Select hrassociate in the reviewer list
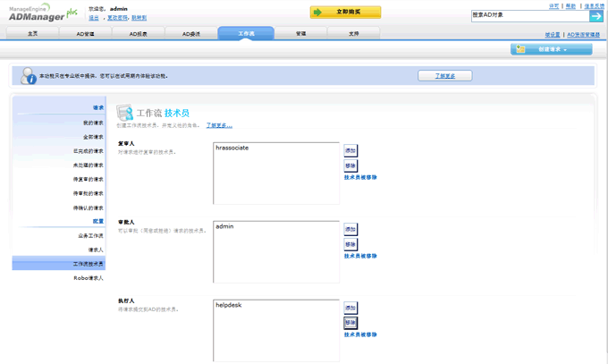This screenshot has height=364, width=608. click(232, 148)
